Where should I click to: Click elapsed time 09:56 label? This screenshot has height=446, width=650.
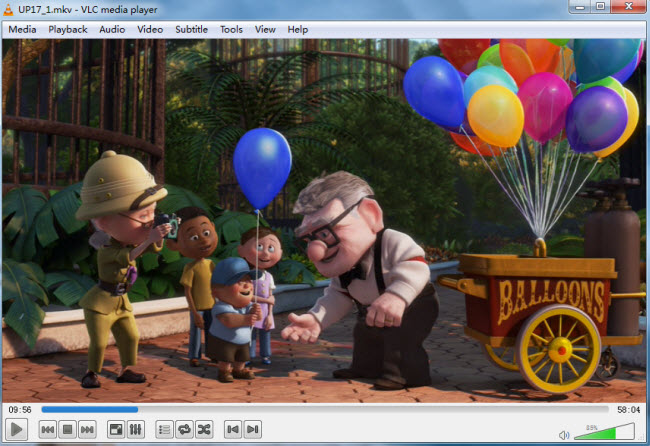(x=20, y=410)
